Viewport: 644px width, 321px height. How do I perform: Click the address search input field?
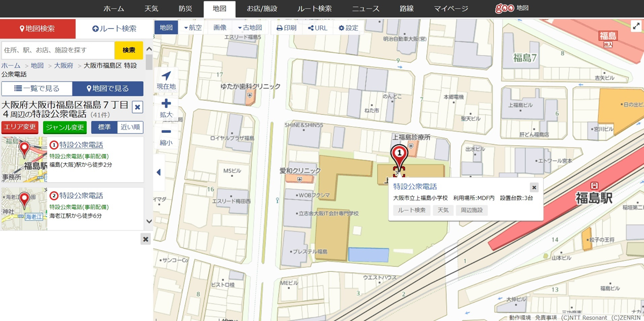(x=57, y=50)
